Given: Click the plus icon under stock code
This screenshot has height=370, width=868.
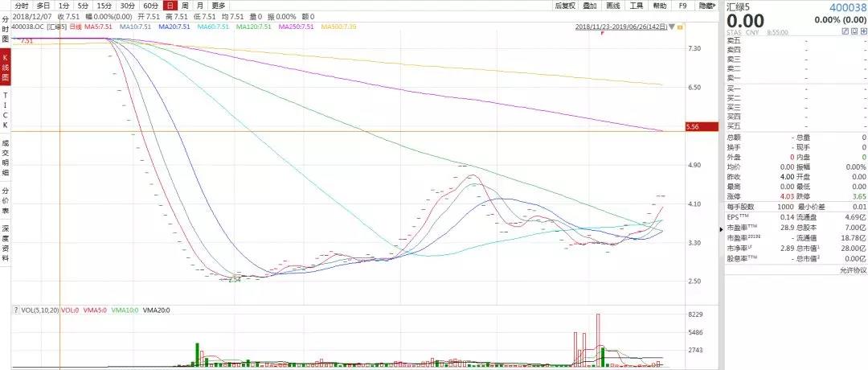Looking at the screenshot, I should tap(862, 30).
